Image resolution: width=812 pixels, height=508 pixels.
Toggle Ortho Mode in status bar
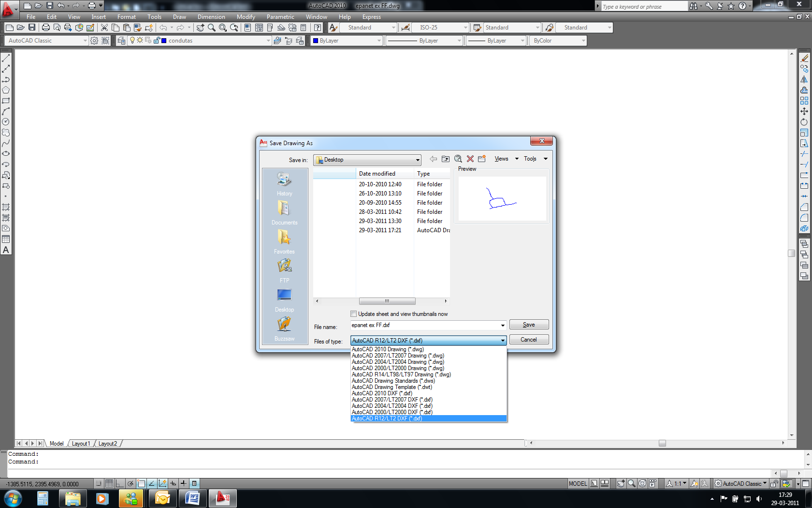pyautogui.click(x=120, y=483)
